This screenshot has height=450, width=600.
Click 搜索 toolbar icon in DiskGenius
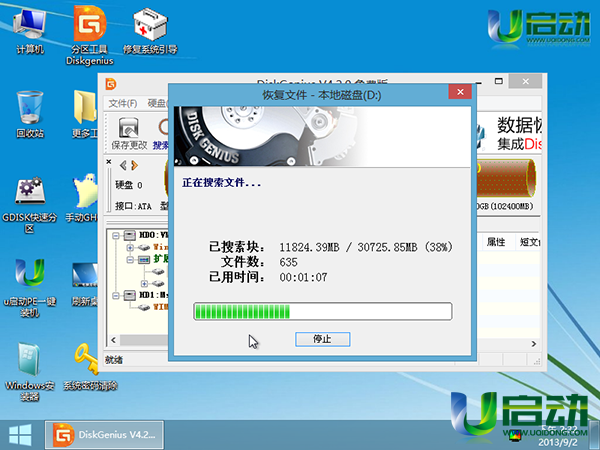tap(161, 134)
